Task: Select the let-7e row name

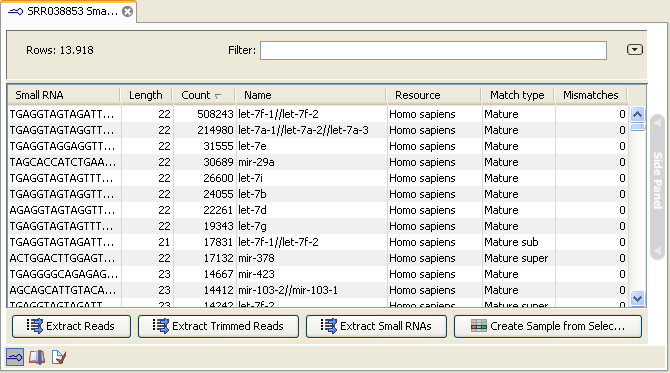Action: 252,146
